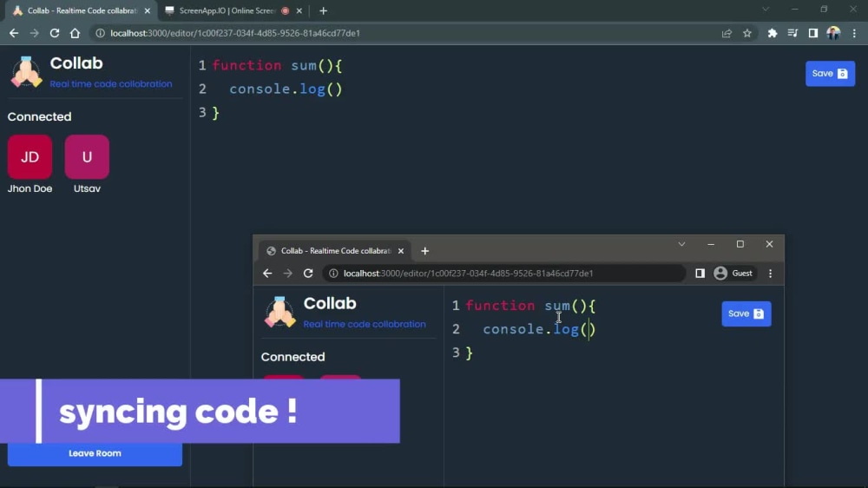Click Leave Room button
Screen dimensions: 868x488
point(95,453)
